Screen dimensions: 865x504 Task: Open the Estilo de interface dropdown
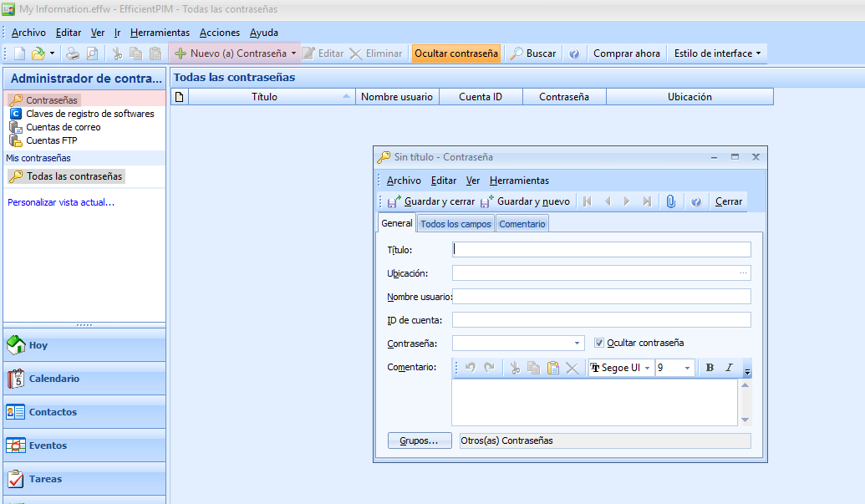(x=717, y=53)
